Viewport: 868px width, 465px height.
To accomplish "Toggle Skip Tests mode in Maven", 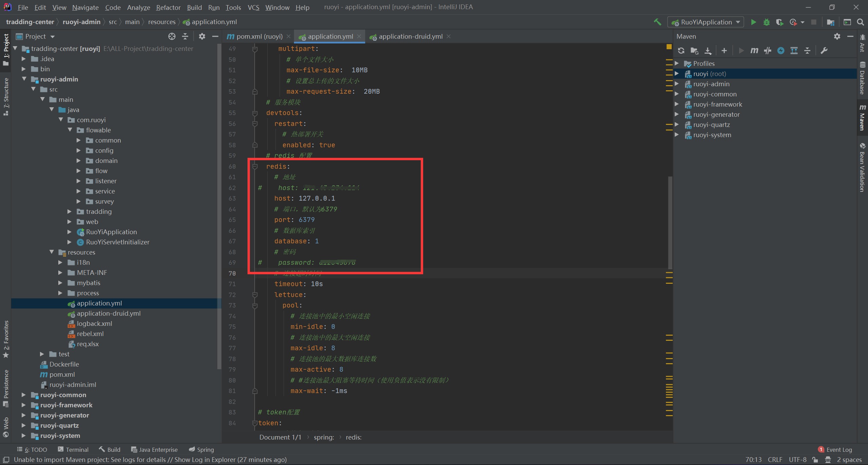I will [x=781, y=51].
